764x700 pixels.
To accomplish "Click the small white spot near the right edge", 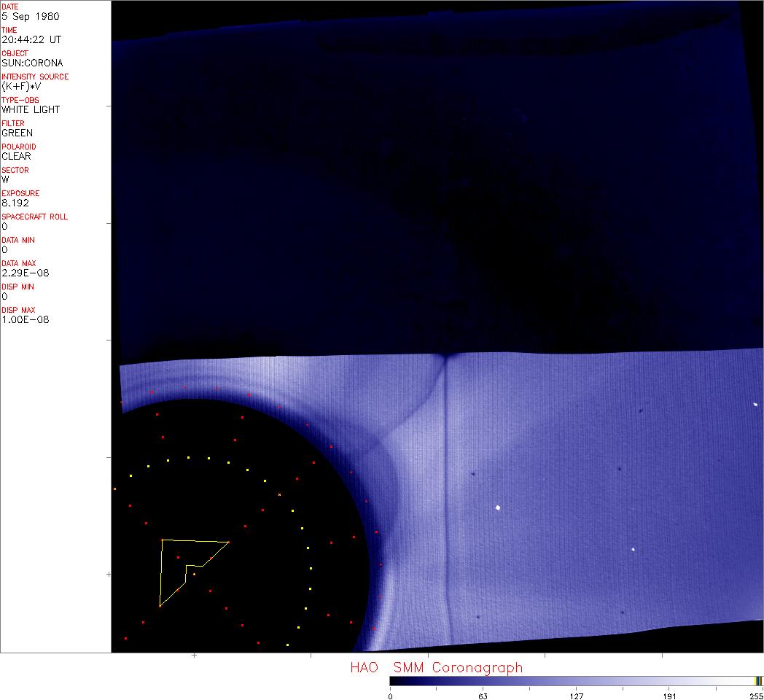I will tap(755, 404).
